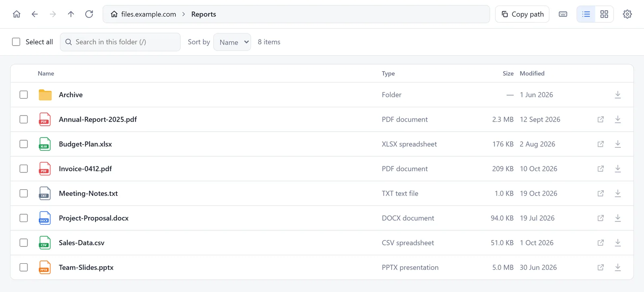644x292 pixels.
Task: Go to the home directory icon
Action: (17, 14)
